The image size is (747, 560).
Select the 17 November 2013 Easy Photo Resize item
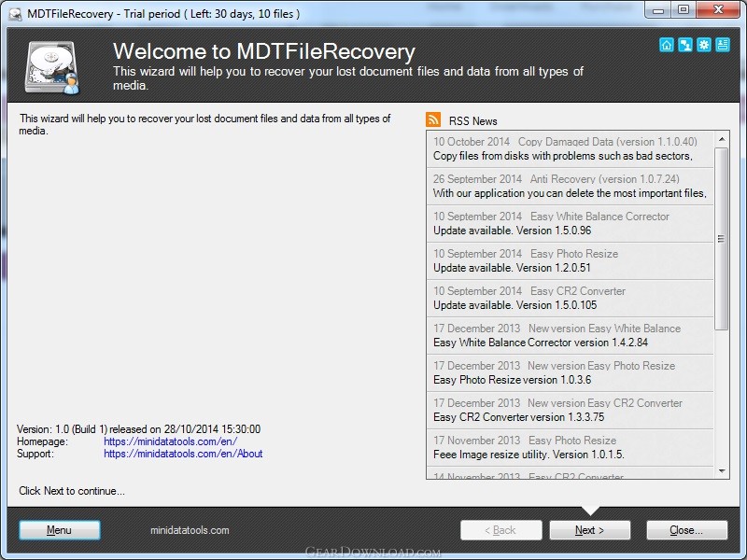570,448
